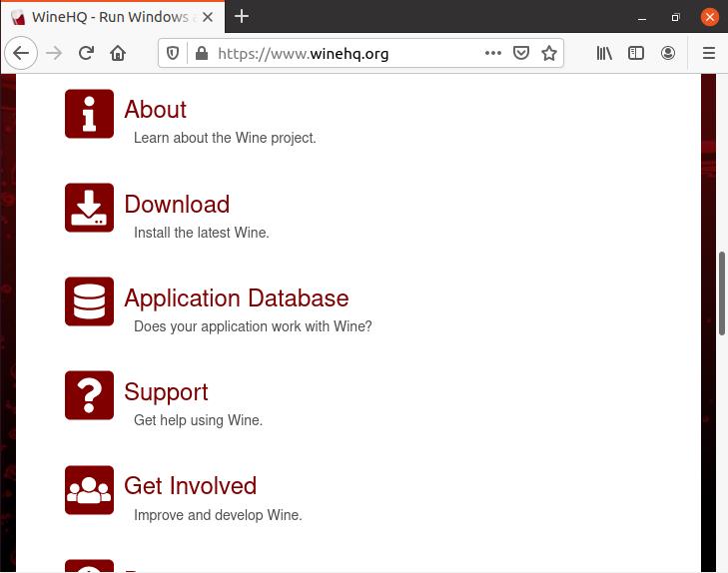The image size is (728, 573).
Task: Click the vertical page scrollbar thumb
Action: click(x=722, y=292)
